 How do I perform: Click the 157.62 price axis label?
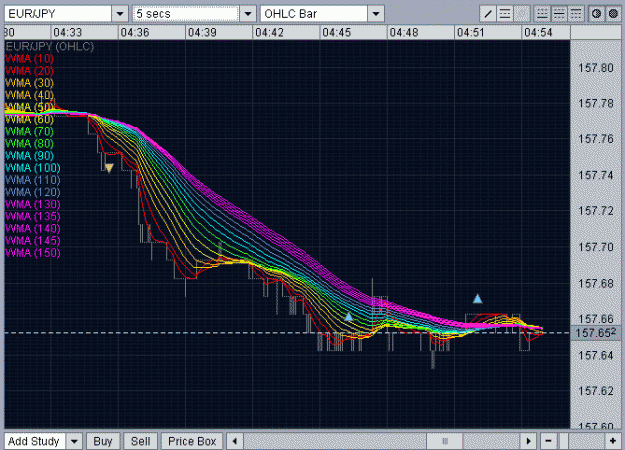(x=596, y=391)
